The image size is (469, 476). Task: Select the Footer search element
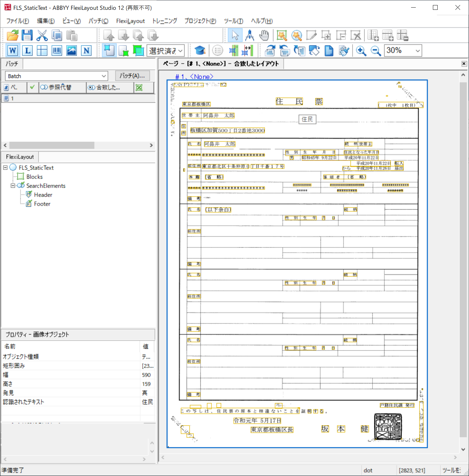[x=42, y=204]
